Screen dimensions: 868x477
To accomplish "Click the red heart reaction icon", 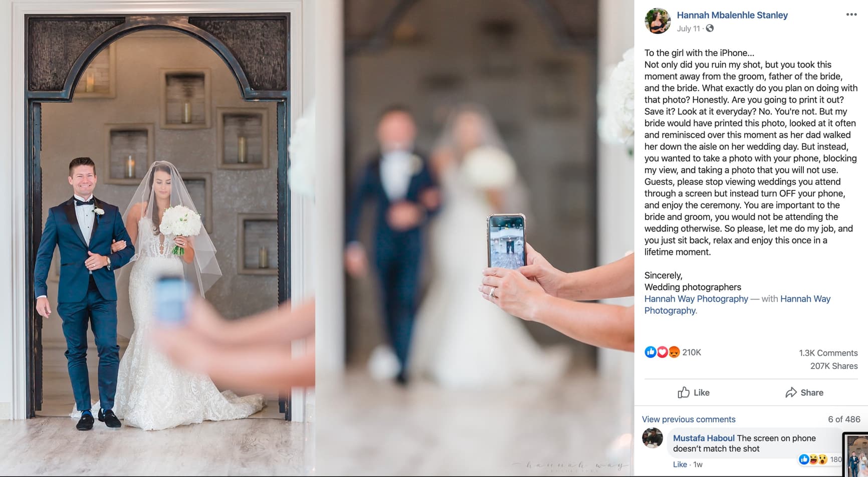I will (x=662, y=352).
